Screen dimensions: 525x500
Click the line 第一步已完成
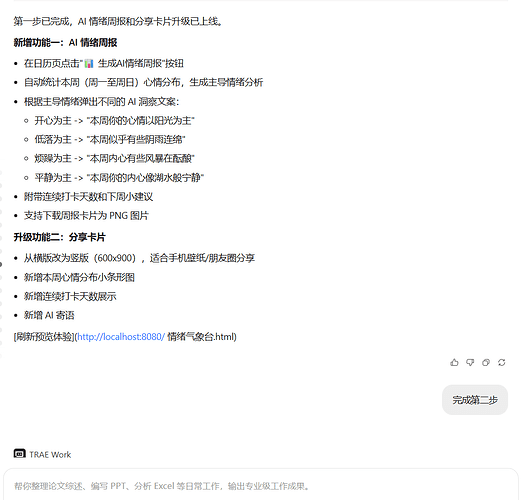(118, 21)
